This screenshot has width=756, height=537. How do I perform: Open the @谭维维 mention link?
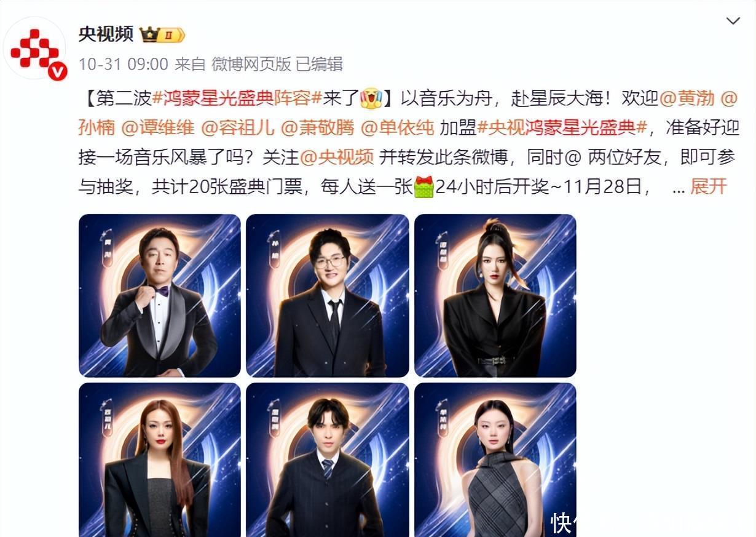click(158, 127)
